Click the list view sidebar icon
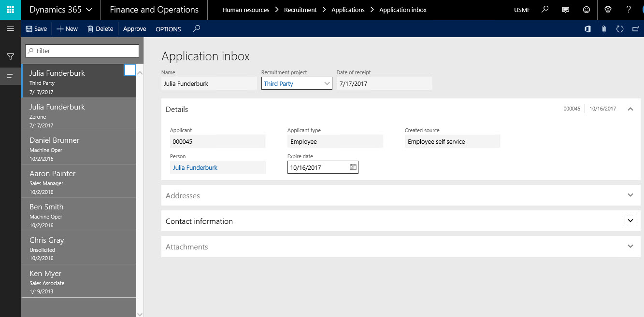Image resolution: width=644 pixels, height=317 pixels. [10, 76]
